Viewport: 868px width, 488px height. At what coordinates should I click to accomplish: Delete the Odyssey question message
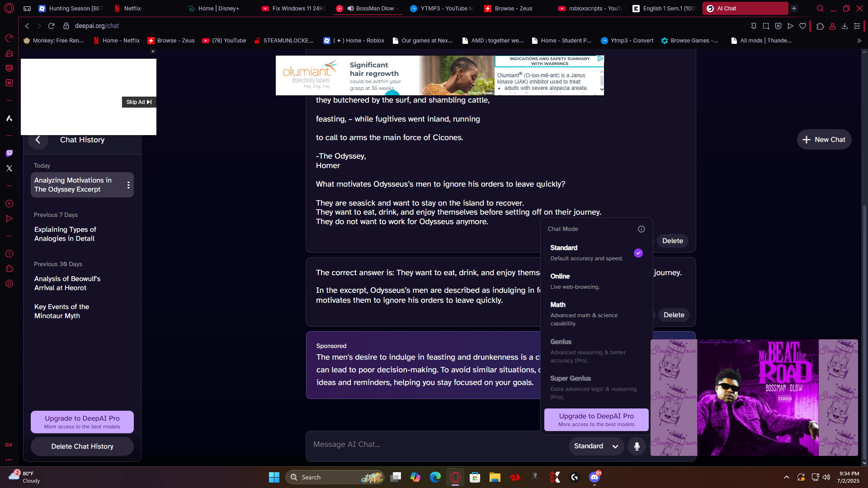point(673,241)
